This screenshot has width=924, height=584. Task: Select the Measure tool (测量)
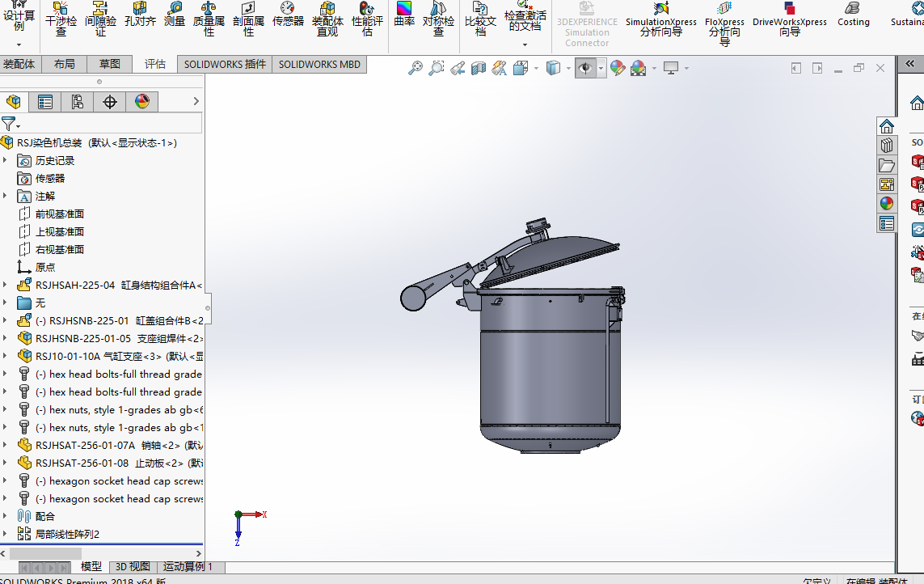(175, 15)
